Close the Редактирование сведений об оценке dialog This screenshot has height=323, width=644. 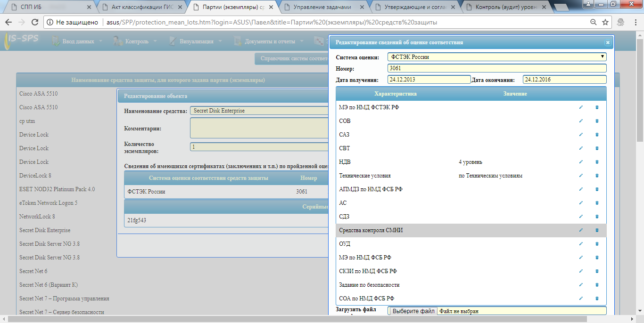[608, 42]
